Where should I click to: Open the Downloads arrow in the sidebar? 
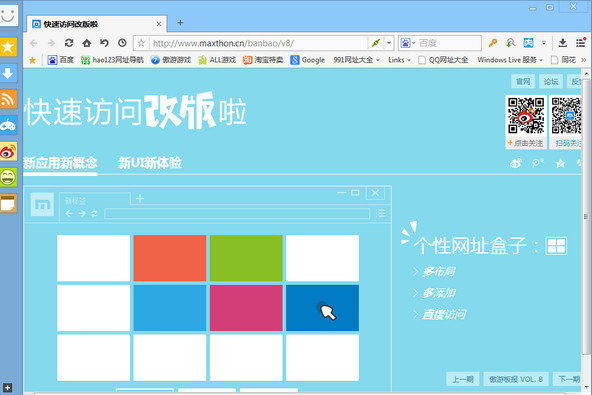[8, 73]
